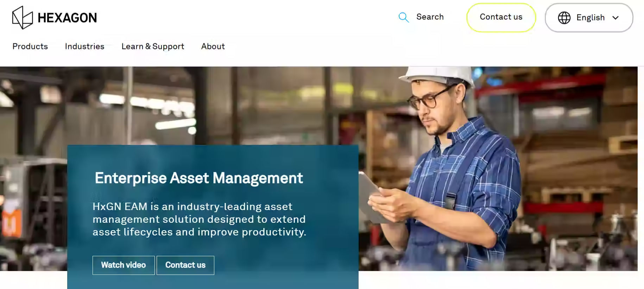Screen dimensions: 644x289
Task: Click the Search label in header
Action: tap(430, 17)
